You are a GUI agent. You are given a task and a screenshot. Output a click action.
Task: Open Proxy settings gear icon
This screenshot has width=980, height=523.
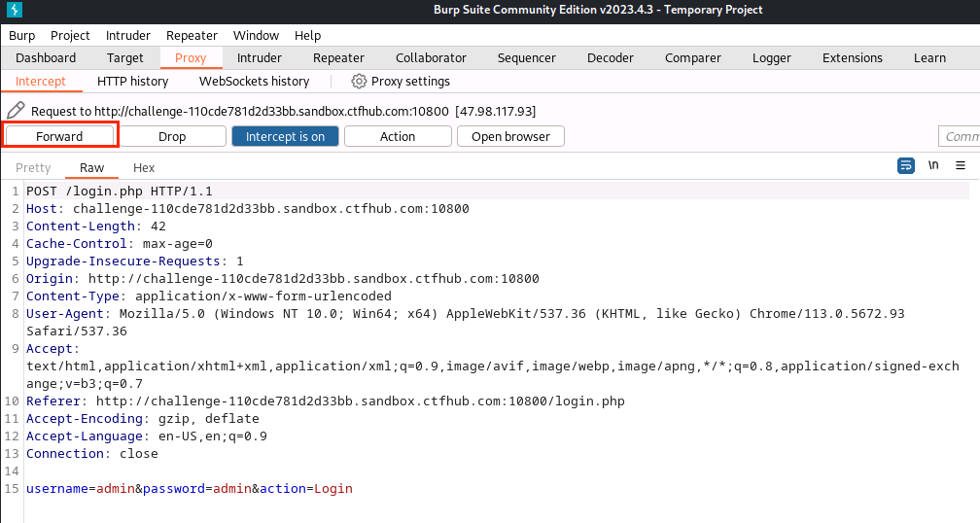click(x=359, y=82)
